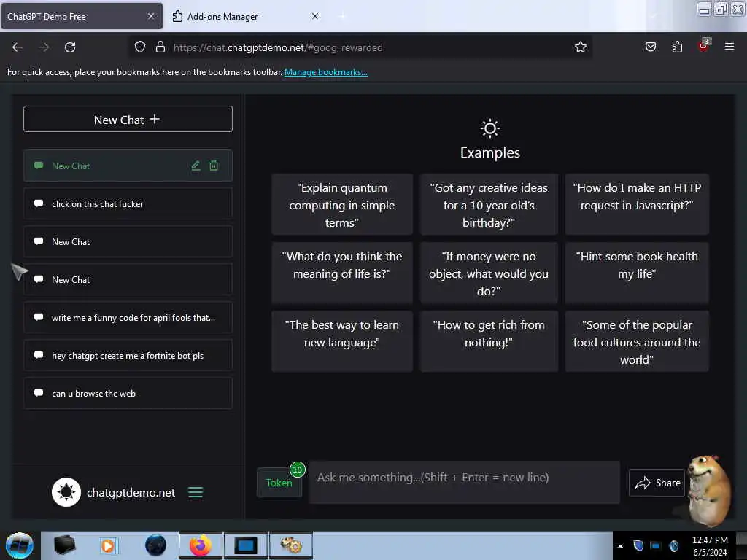Click the security shield tray icon
The image size is (747, 560).
638,545
